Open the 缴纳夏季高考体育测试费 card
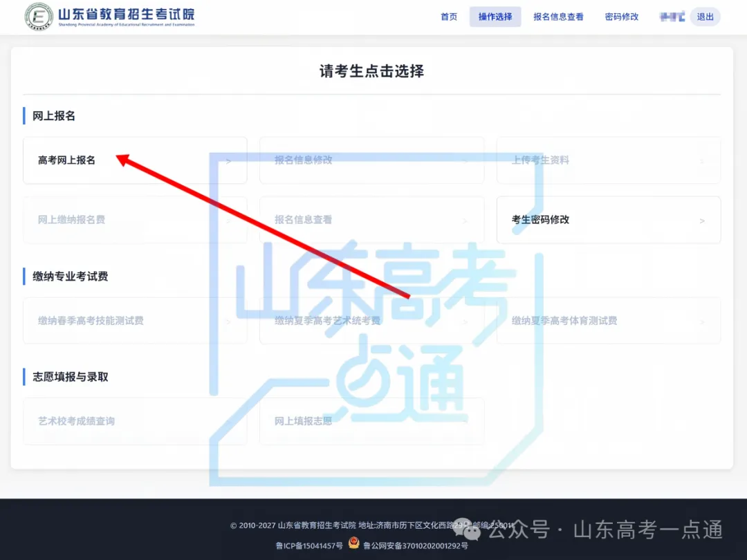 tap(609, 321)
